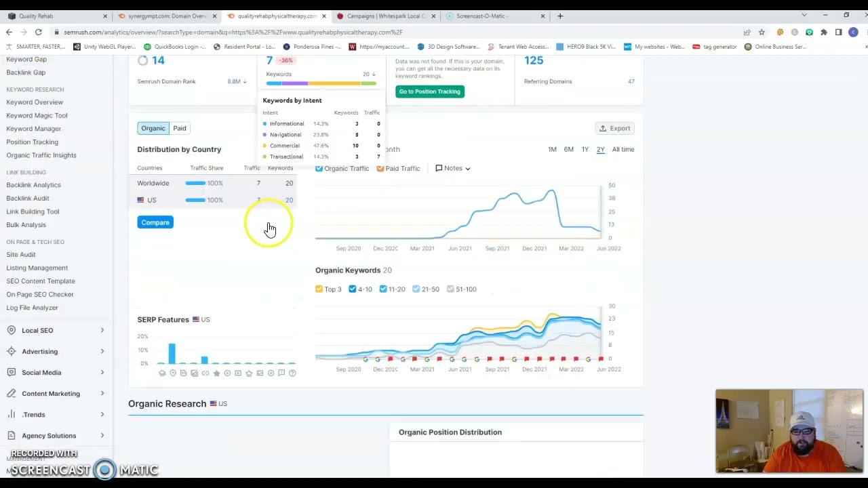Bookmark this page using the star icon
The image size is (868, 488).
[x=762, y=32]
